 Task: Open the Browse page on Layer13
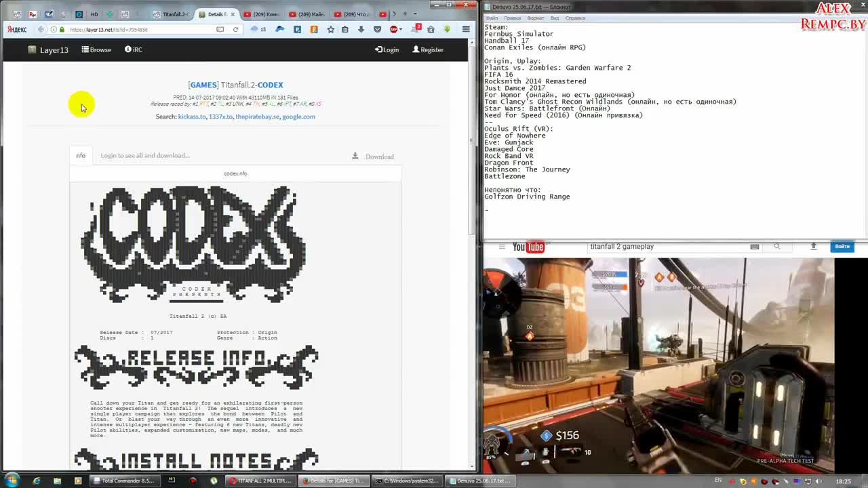[x=96, y=49]
